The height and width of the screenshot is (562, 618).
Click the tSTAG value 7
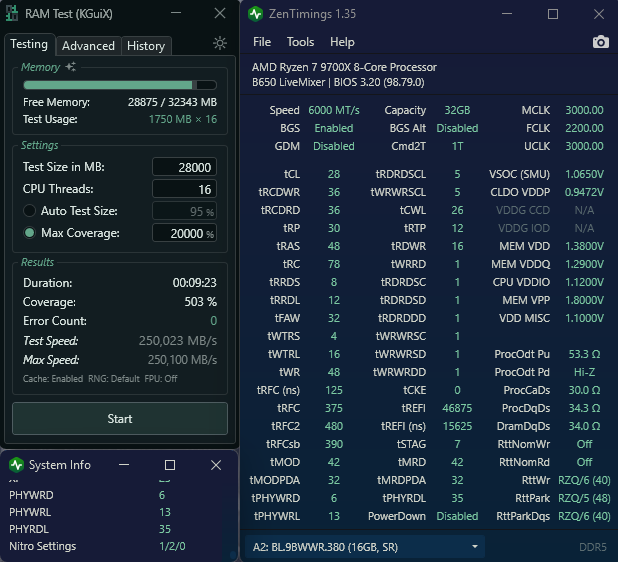coord(457,445)
